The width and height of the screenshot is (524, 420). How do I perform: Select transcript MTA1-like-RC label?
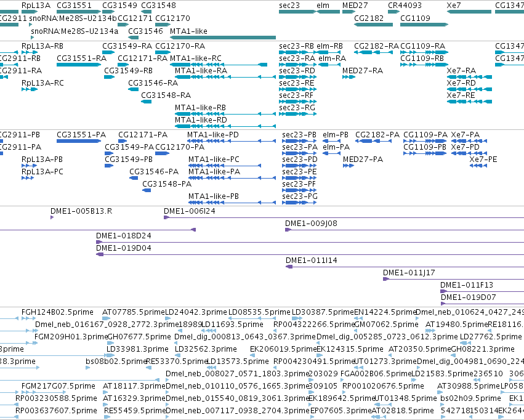click(x=195, y=58)
